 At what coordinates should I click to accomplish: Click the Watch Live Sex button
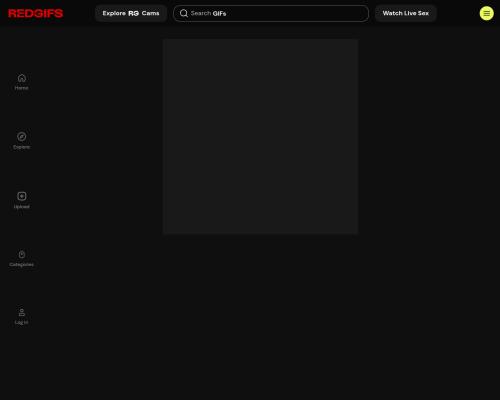(x=406, y=13)
